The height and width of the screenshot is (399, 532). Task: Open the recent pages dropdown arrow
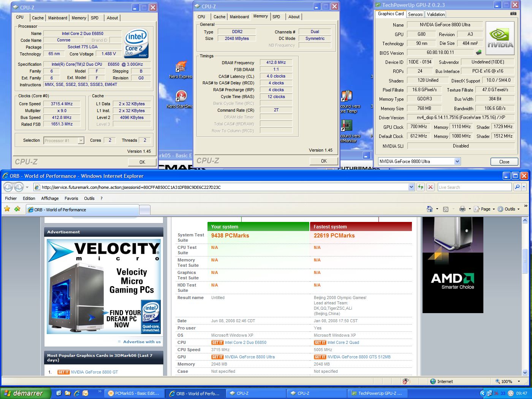click(27, 187)
